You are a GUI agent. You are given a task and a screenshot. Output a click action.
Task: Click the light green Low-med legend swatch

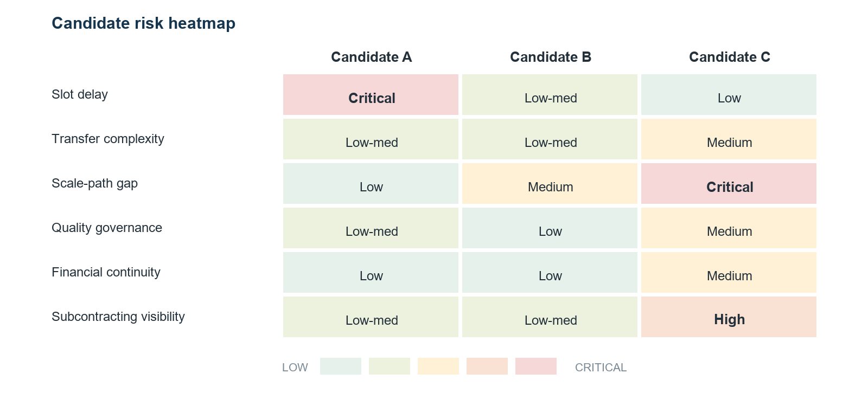tap(390, 366)
